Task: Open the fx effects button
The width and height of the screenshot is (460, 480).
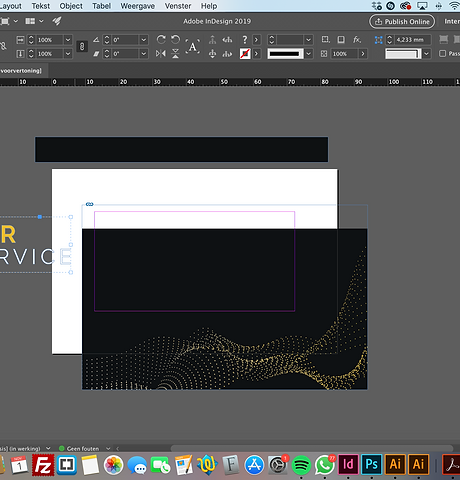Action: 357,40
